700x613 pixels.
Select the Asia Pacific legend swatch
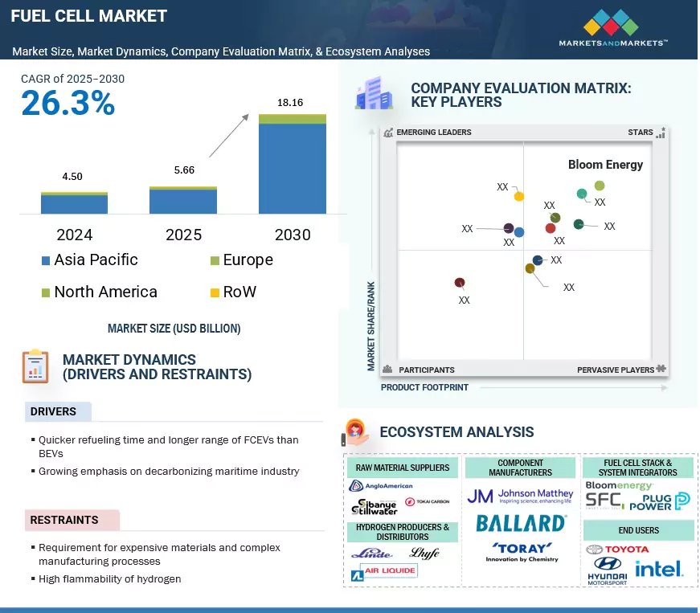[46, 260]
